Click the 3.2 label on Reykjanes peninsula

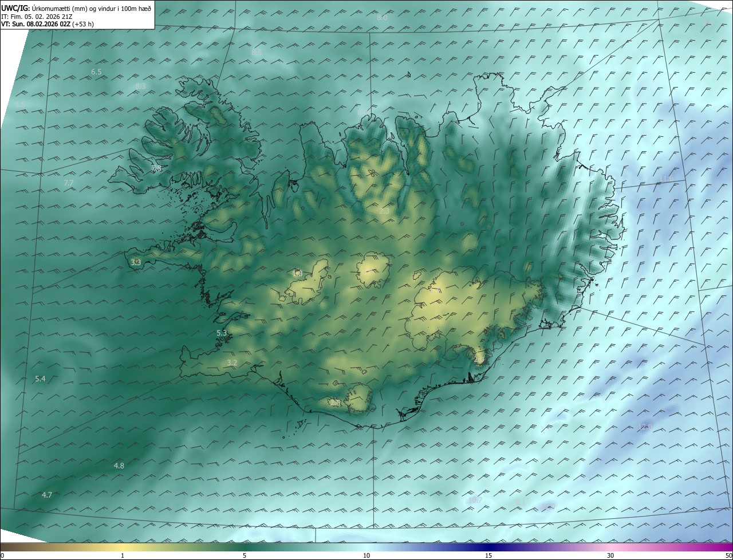232,363
